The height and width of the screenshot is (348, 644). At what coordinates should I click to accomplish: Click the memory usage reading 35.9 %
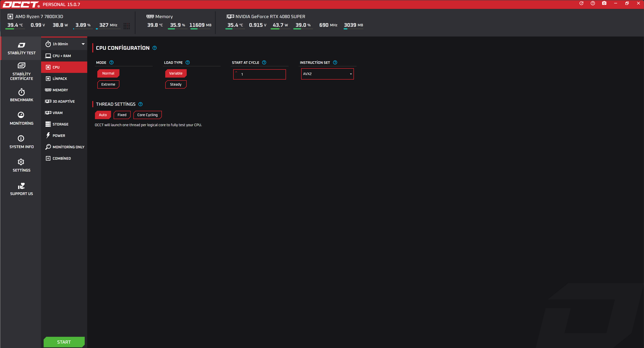pos(178,25)
